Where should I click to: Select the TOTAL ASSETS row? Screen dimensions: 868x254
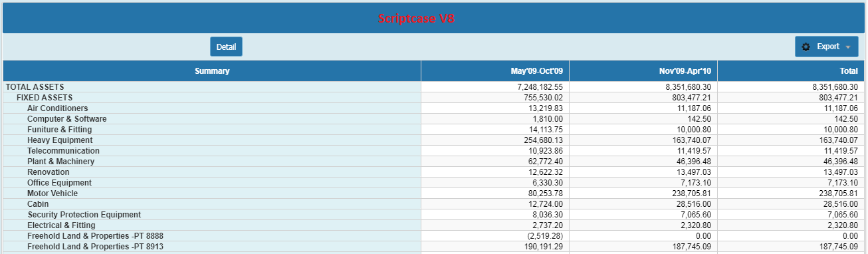click(434, 87)
